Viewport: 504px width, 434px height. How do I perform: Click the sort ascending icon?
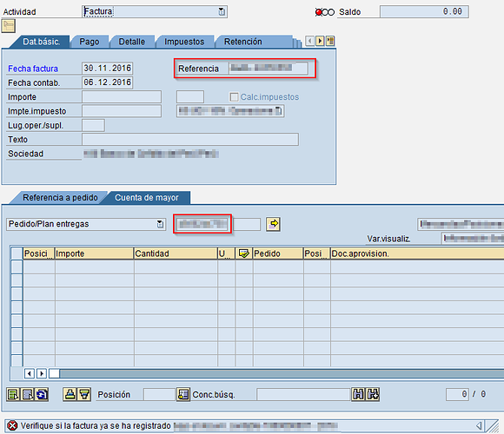coord(70,394)
